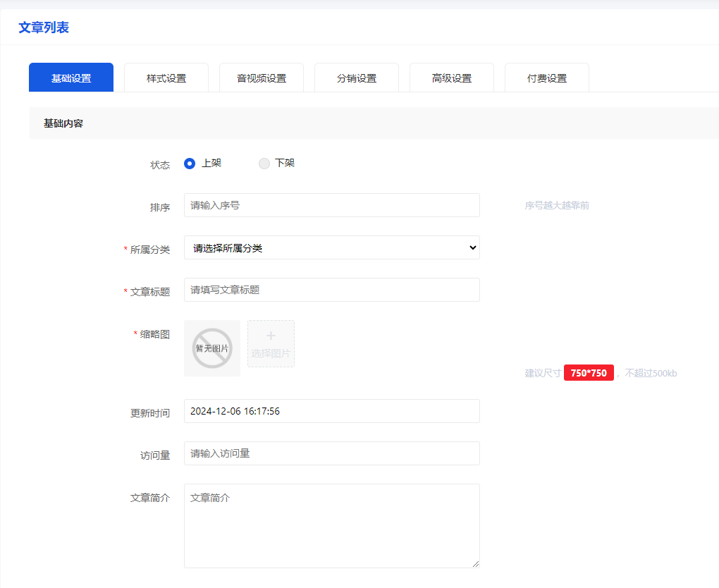
Task: Focus the 文章标题 input field
Action: (x=331, y=290)
